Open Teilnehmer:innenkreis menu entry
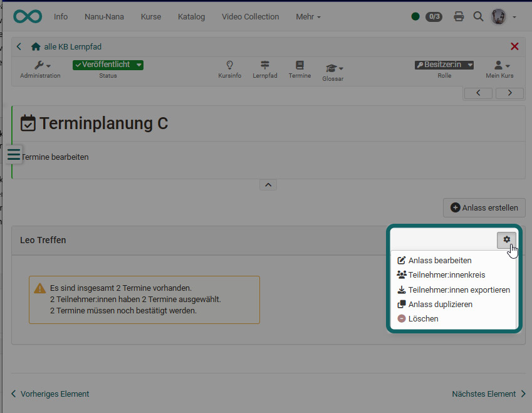 click(x=441, y=275)
